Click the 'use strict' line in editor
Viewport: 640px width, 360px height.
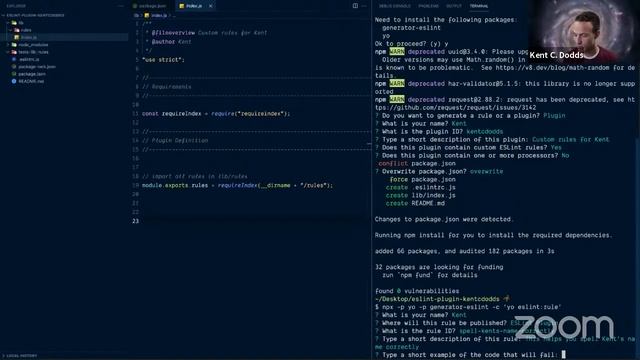(x=163, y=60)
